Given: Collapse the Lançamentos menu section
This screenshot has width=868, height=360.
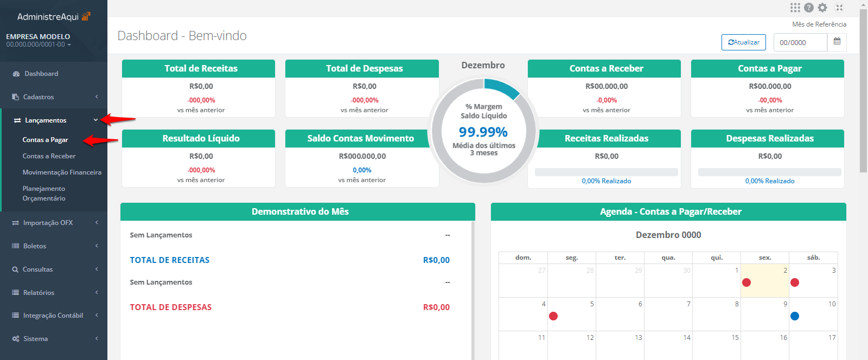Looking at the screenshot, I should (x=54, y=120).
